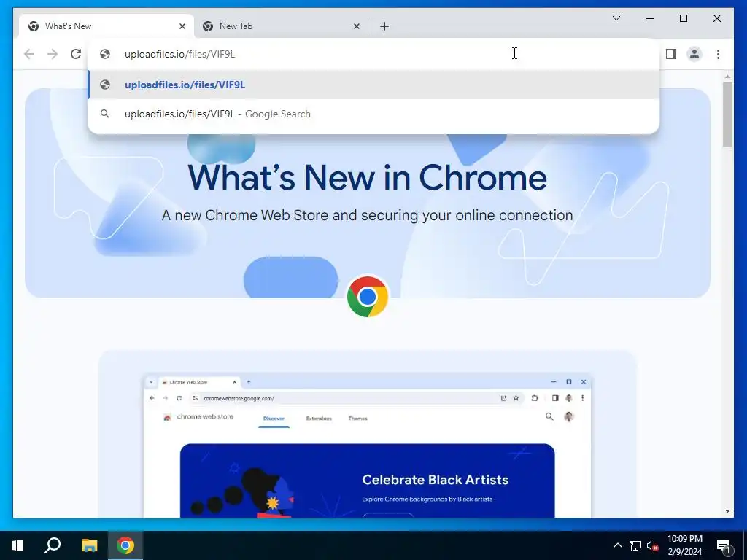747x560 pixels.
Task: Open File Explorer from taskbar
Action: click(x=89, y=545)
